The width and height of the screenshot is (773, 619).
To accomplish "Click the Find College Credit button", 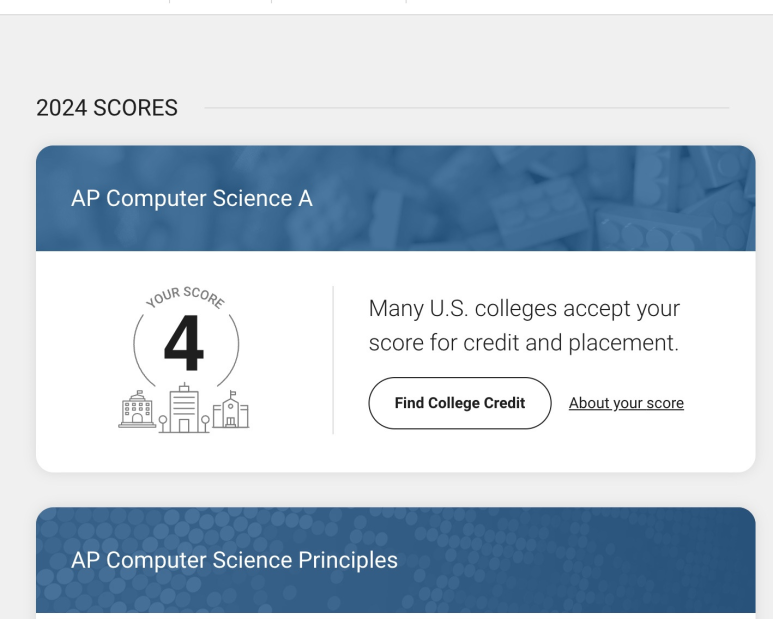I will pyautogui.click(x=459, y=403).
